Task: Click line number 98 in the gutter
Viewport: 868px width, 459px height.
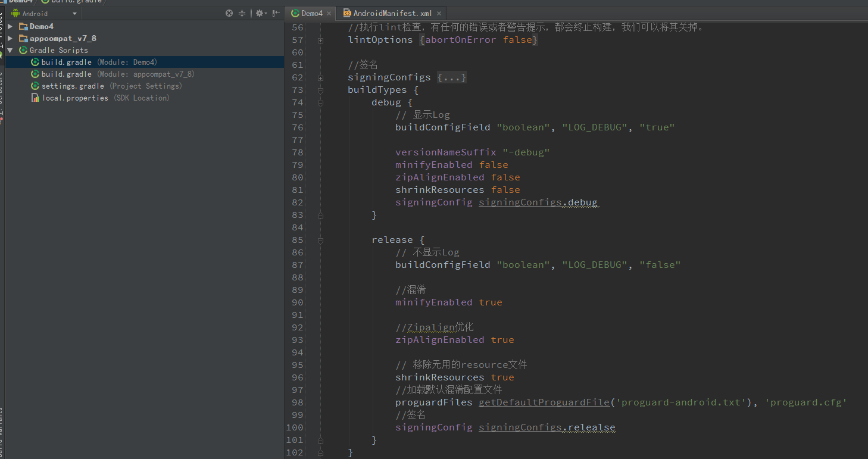Action: tap(298, 402)
